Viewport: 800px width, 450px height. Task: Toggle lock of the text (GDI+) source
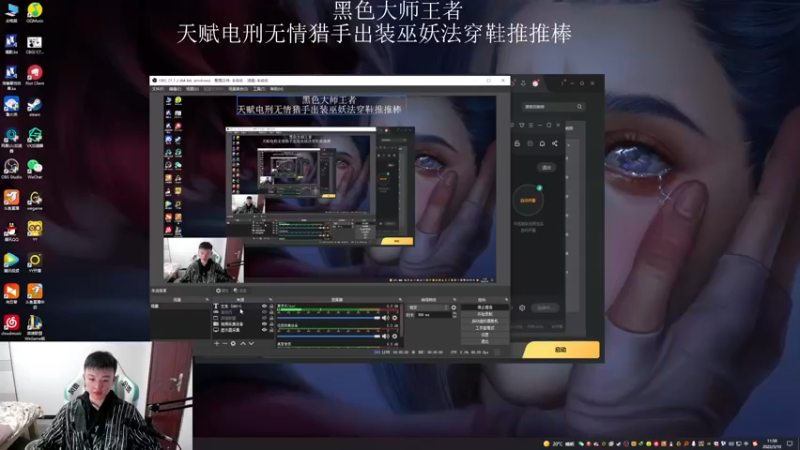[x=271, y=306]
